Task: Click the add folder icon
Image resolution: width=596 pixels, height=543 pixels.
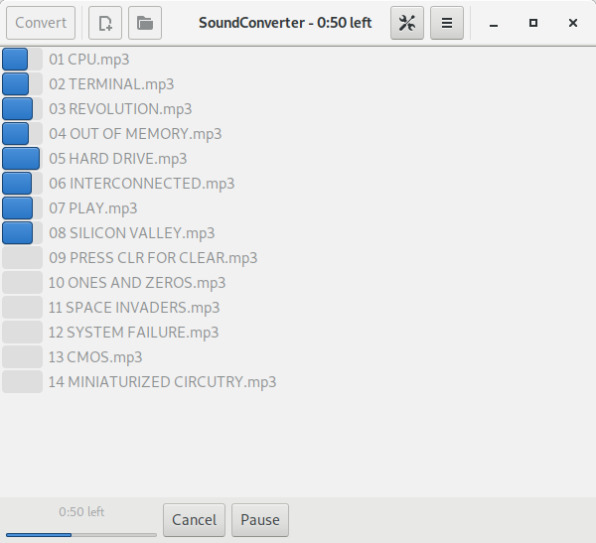Action: coord(145,23)
